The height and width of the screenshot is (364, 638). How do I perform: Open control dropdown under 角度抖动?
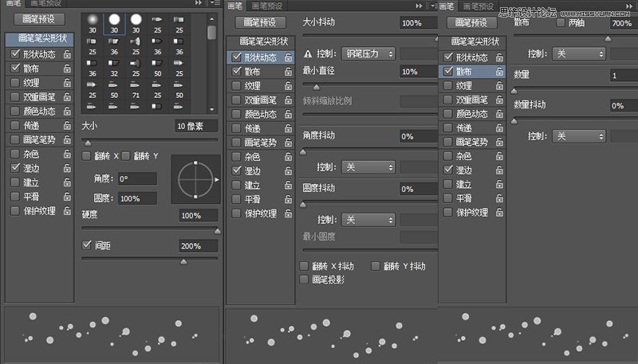368,167
